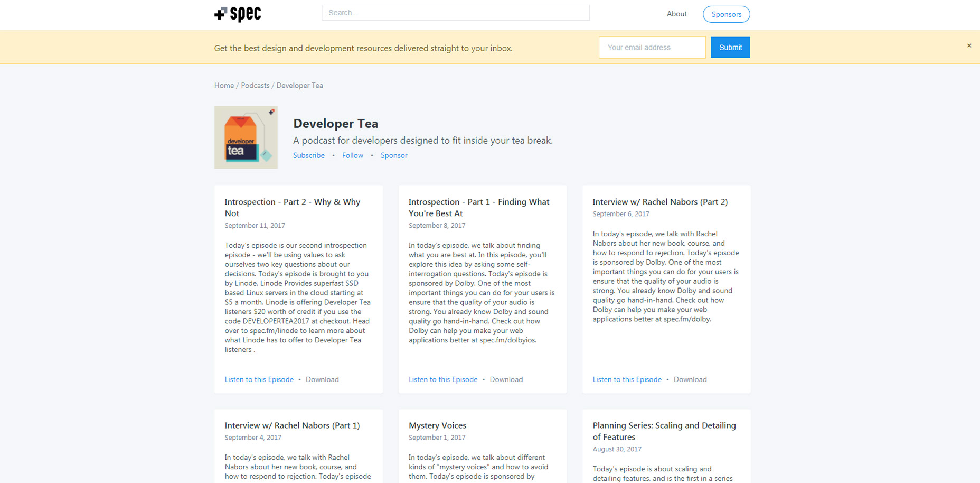
Task: Navigate to Podcasts breadcrumb
Action: pyautogui.click(x=255, y=86)
